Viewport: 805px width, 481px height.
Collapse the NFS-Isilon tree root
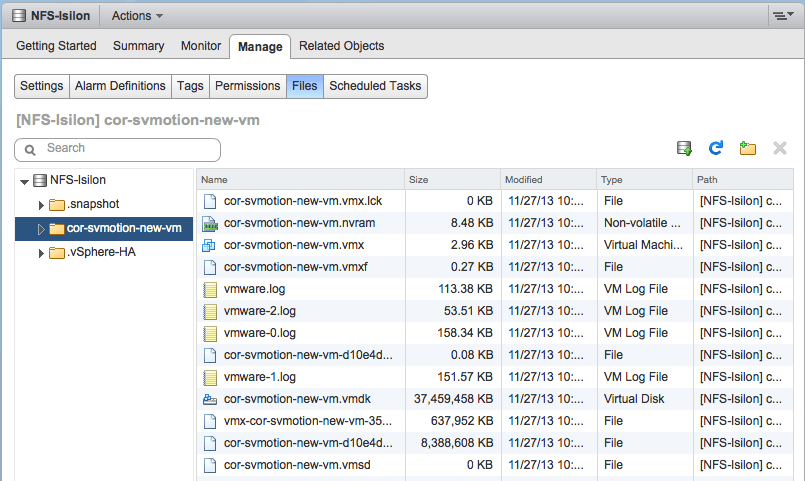coord(24,181)
